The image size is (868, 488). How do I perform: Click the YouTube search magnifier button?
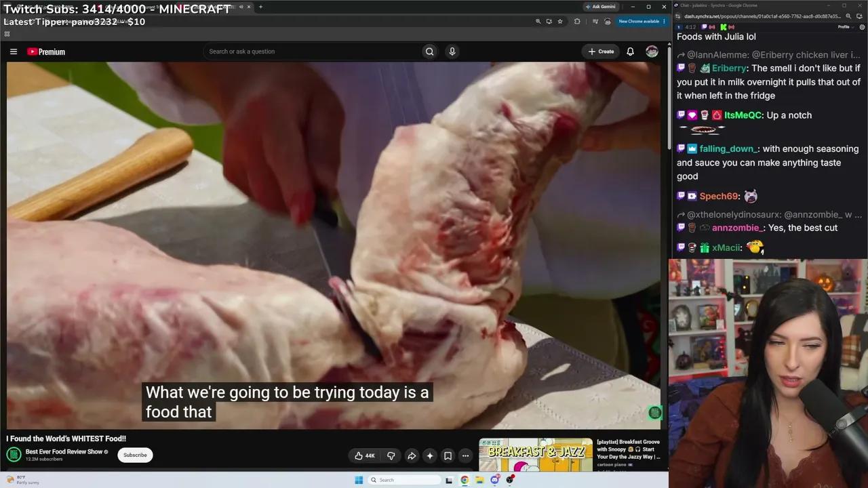point(429,52)
